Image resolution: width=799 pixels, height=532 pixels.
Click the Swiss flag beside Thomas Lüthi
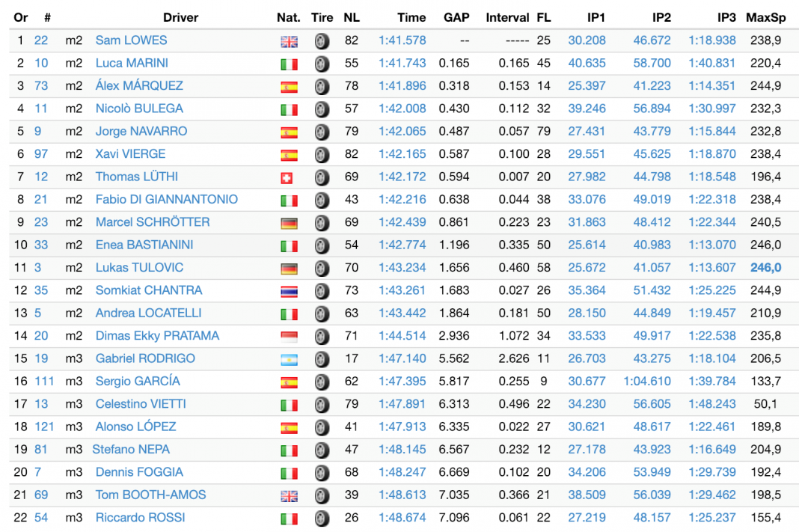point(289,178)
